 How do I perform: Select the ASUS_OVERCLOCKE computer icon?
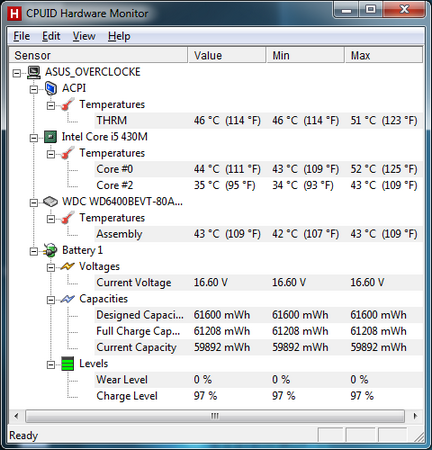point(34,72)
